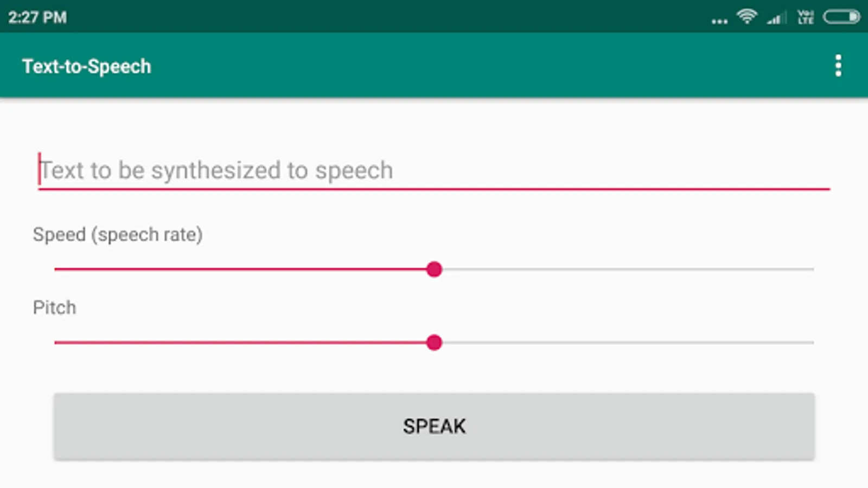868x488 pixels.
Task: Tap the Wi-Fi status icon
Action: coord(747,17)
